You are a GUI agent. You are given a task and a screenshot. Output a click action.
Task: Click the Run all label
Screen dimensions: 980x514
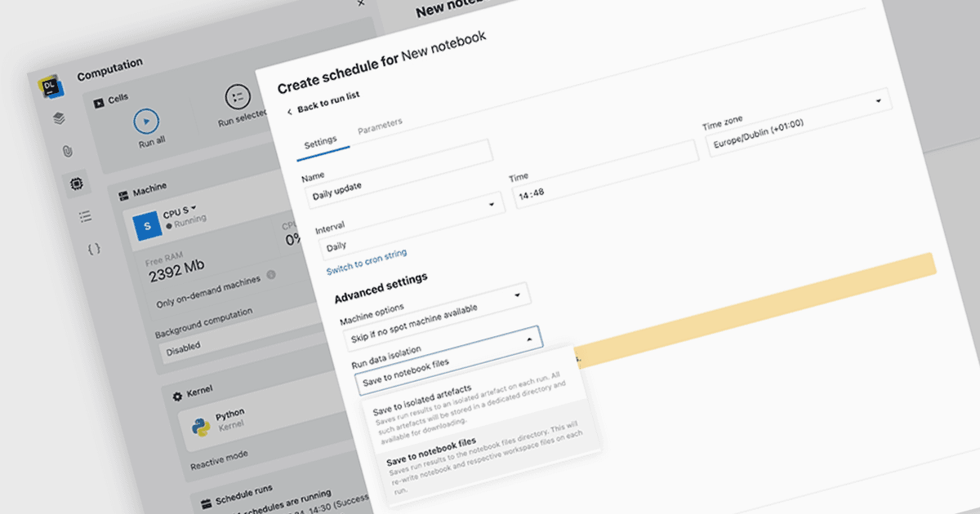152,141
